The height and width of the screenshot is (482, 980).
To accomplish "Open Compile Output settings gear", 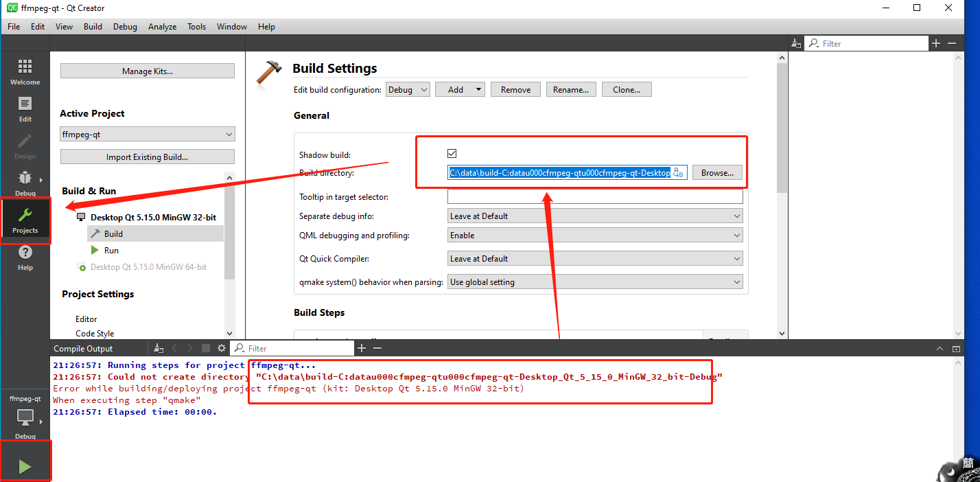I will 222,349.
